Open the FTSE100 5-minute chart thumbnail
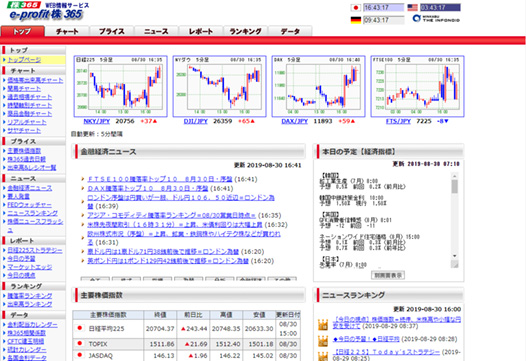Viewport: 526px width, 361px height. [417, 86]
